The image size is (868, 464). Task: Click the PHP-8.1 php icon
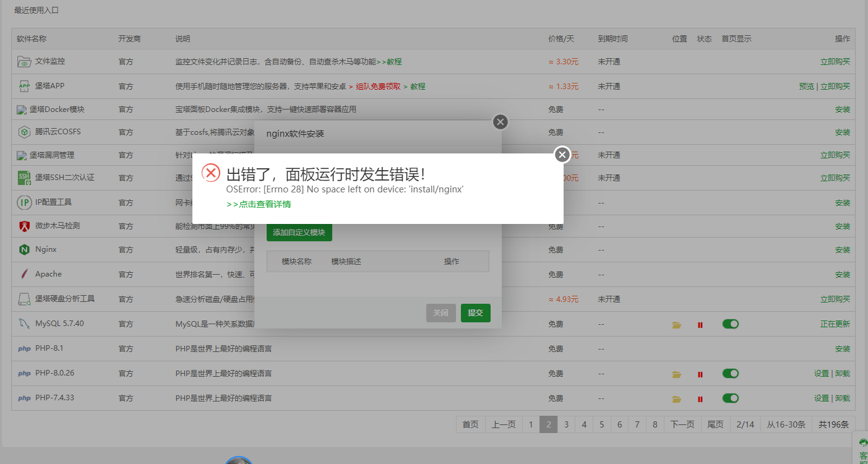[x=24, y=349]
